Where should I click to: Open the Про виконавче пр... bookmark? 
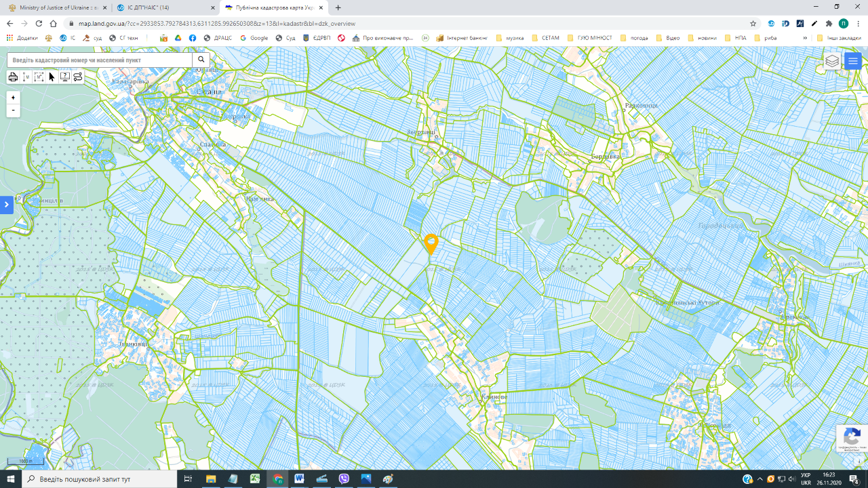coord(383,38)
